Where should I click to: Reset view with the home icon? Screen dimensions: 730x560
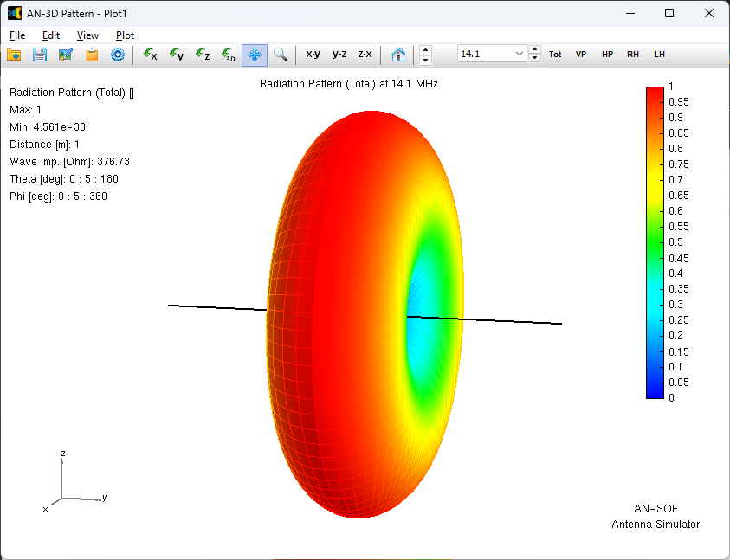click(398, 55)
